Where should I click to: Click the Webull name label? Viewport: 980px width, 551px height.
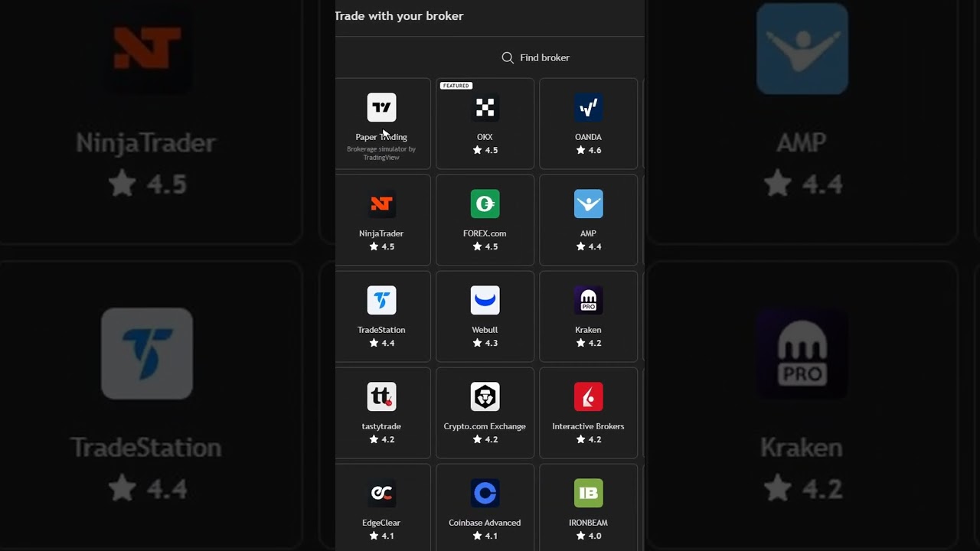pos(485,330)
